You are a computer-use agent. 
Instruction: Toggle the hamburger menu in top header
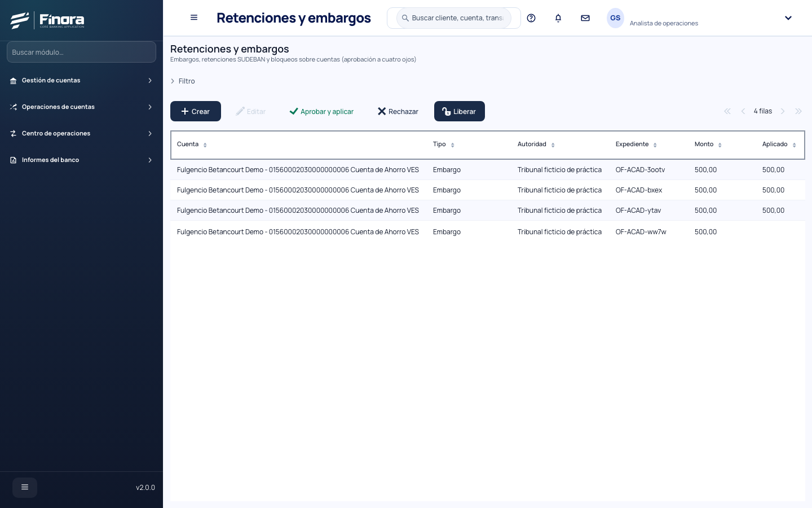[194, 17]
